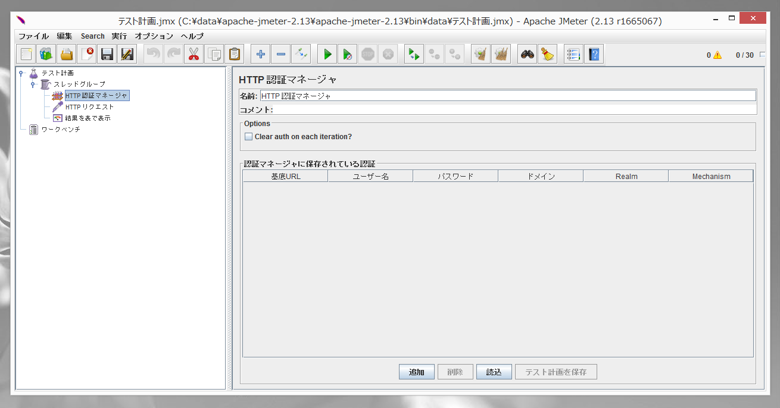This screenshot has height=408, width=780.
Task: Click the 読込 button
Action: 494,372
